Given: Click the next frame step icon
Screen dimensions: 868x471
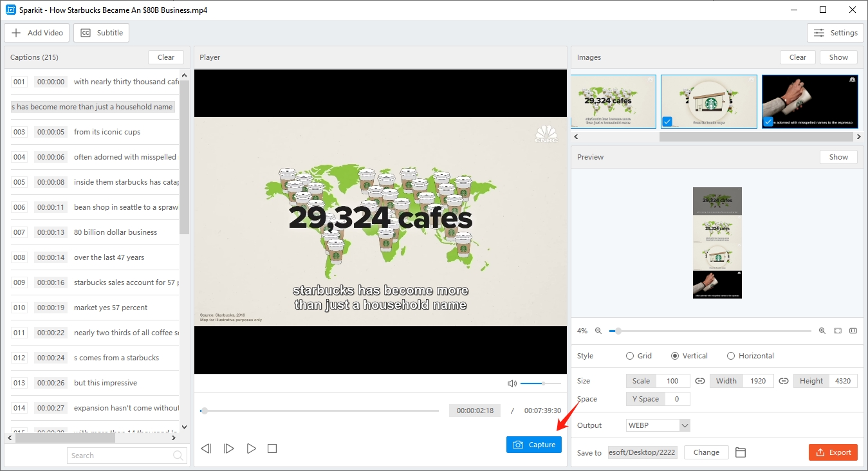Looking at the screenshot, I should tap(228, 448).
